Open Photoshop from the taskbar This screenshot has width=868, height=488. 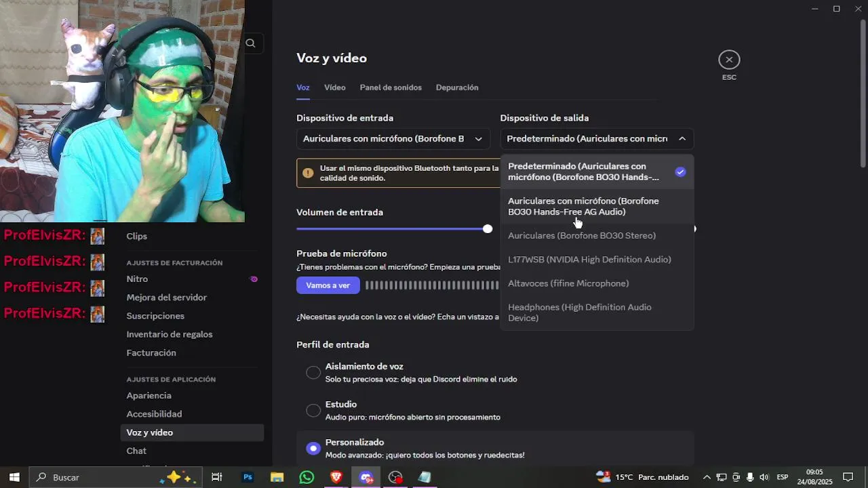click(x=248, y=477)
